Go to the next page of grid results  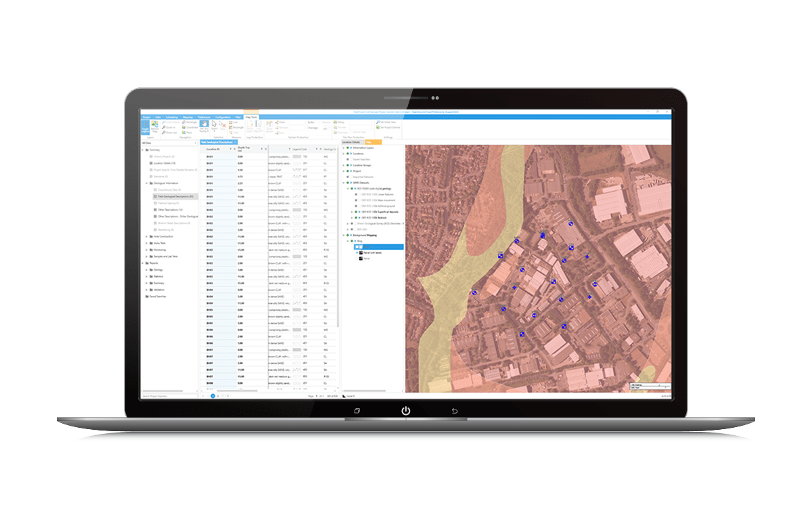pos(223,396)
